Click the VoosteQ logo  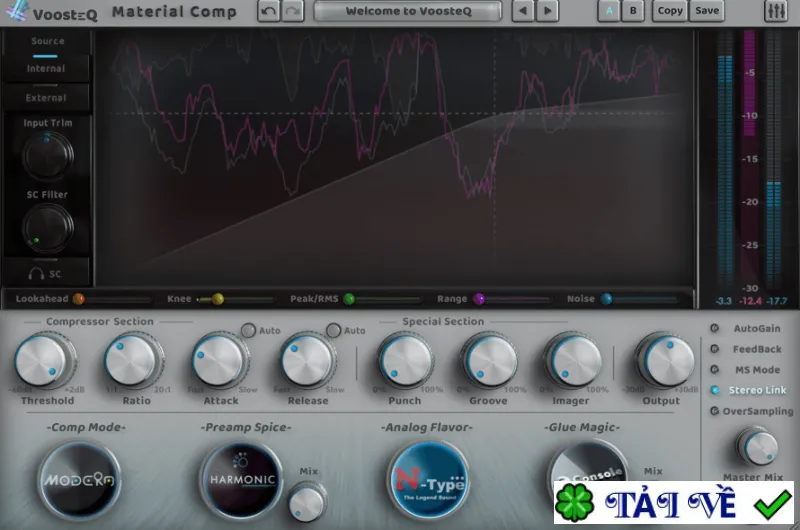click(x=51, y=12)
